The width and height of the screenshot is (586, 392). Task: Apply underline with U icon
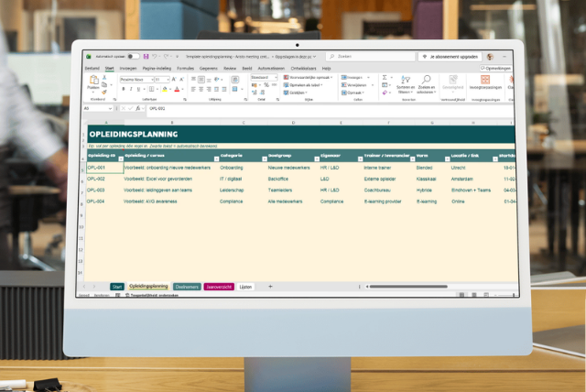tap(138, 89)
